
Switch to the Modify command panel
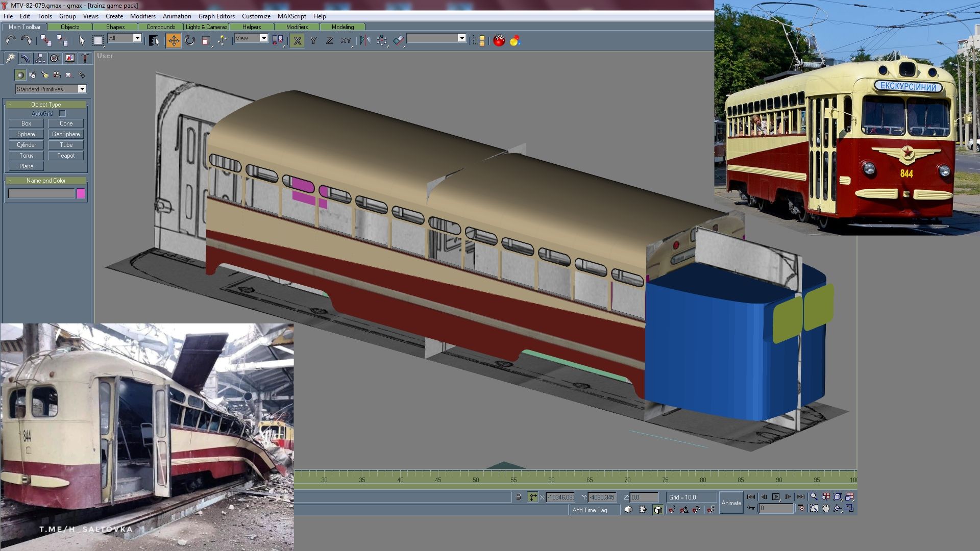tap(25, 58)
